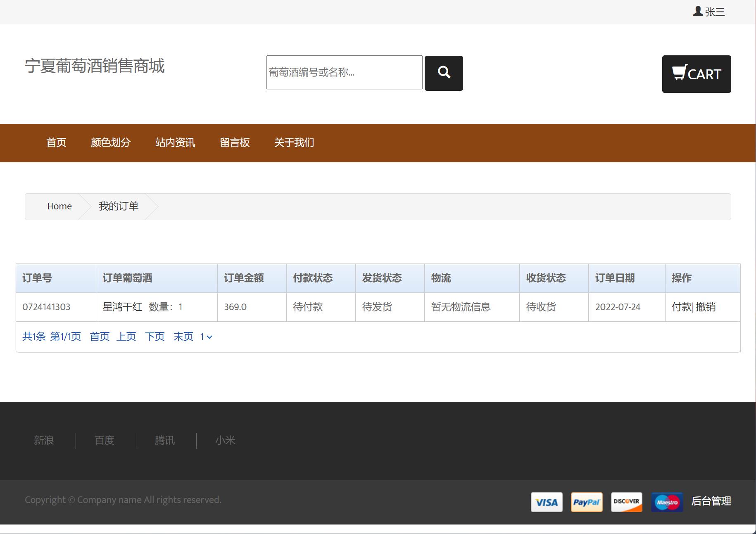Click the Discover payment icon
Viewport: 756px width, 534px height.
[x=626, y=502]
